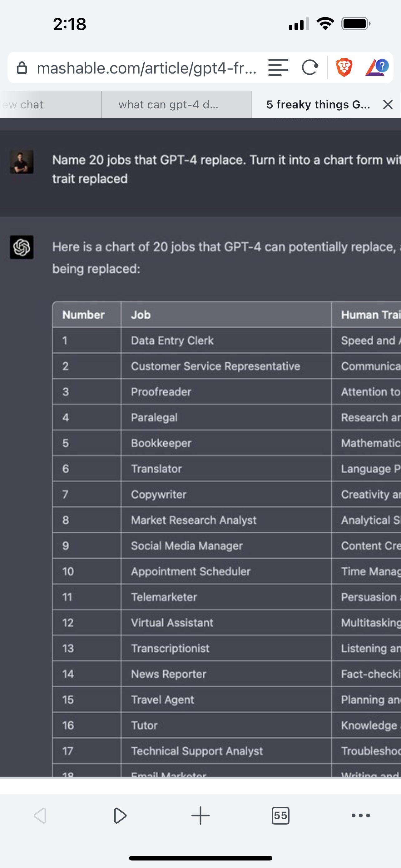Tap the padlock site security icon
The image size is (401, 868).
[x=22, y=68]
